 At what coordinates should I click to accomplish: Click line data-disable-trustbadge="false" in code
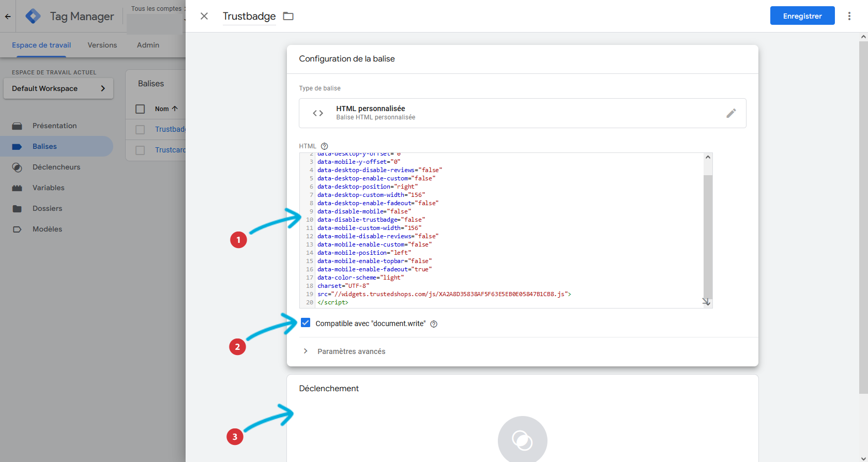pyautogui.click(x=371, y=220)
